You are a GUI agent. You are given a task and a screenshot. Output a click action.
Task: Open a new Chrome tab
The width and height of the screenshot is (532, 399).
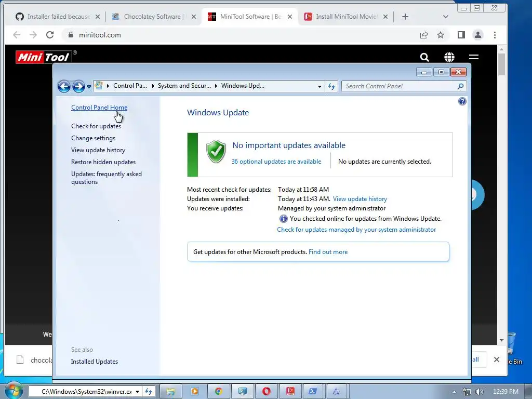[405, 17]
